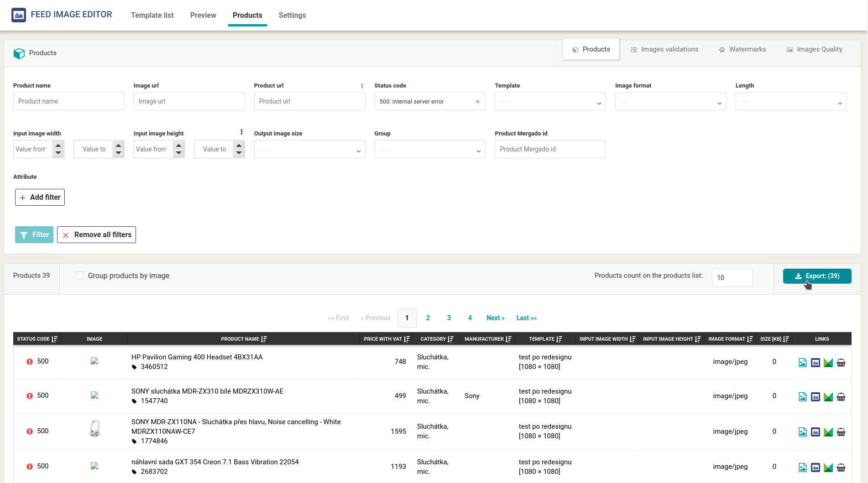Image resolution: width=868 pixels, height=483 pixels.
Task: Expand the Group filter dropdown
Action: click(x=430, y=149)
